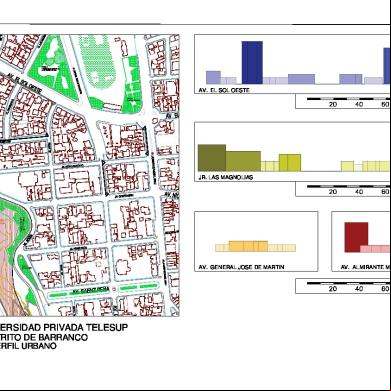Click the tall dark blue bar in El Sol Oeste profile
The width and height of the screenshot is (391, 391).
252,62
